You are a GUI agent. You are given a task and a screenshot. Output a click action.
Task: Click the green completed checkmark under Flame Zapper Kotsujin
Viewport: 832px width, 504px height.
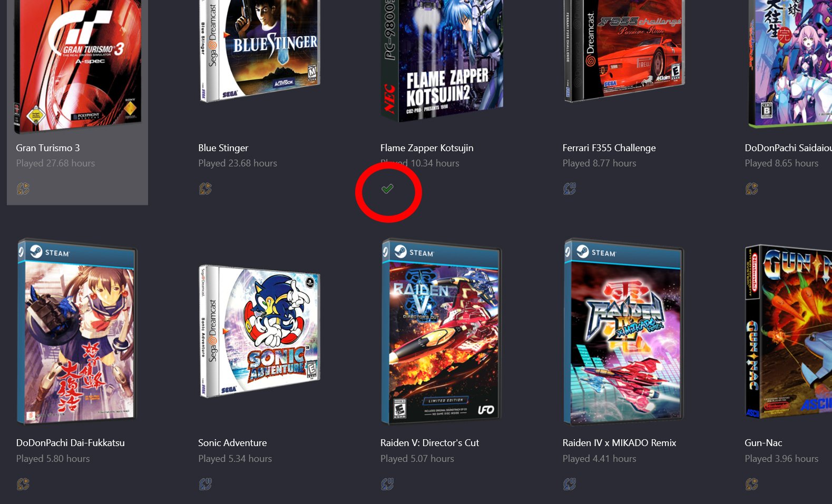click(387, 189)
